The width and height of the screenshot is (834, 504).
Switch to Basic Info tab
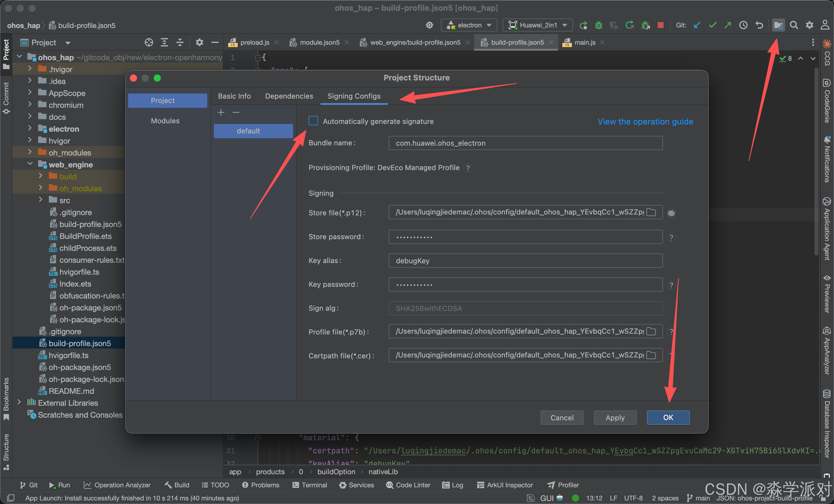pos(234,96)
